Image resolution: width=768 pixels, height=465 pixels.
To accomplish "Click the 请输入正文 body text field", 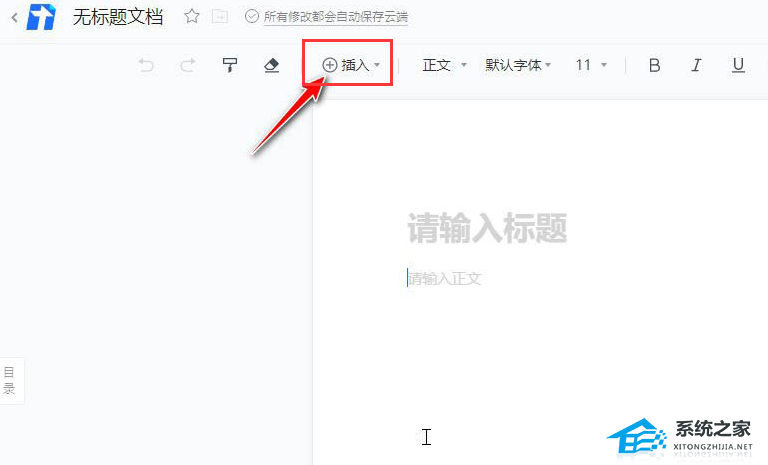I will point(445,279).
